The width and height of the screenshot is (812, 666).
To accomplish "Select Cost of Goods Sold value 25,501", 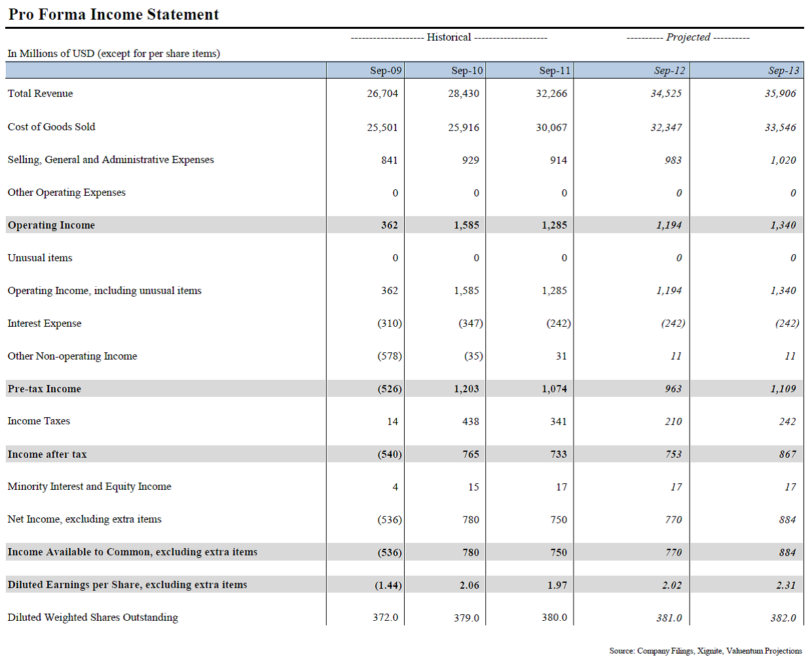I will (x=382, y=128).
